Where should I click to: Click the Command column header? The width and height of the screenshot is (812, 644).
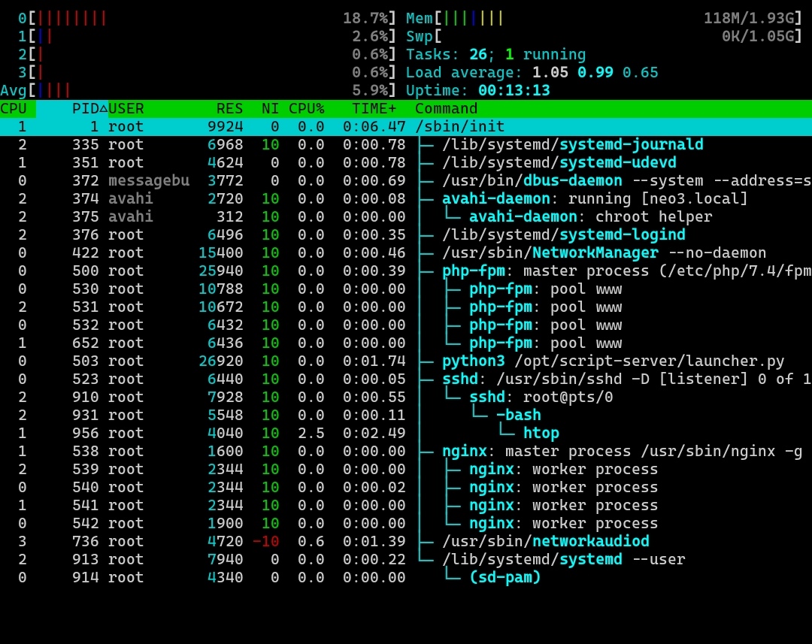tap(446, 108)
